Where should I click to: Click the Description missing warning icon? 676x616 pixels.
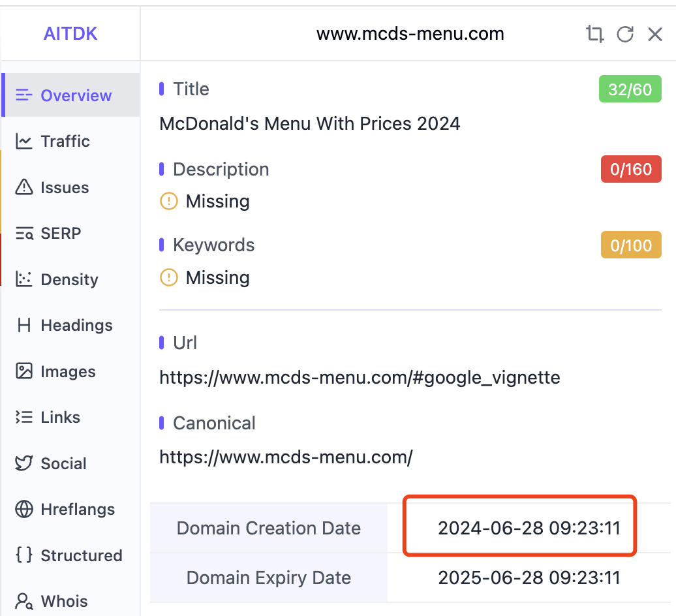click(169, 202)
